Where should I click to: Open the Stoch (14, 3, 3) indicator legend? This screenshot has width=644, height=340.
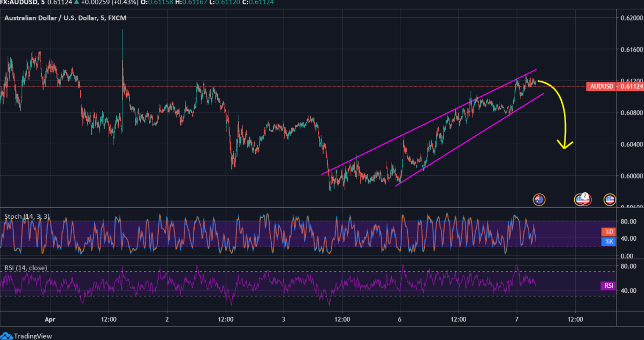[x=27, y=216]
